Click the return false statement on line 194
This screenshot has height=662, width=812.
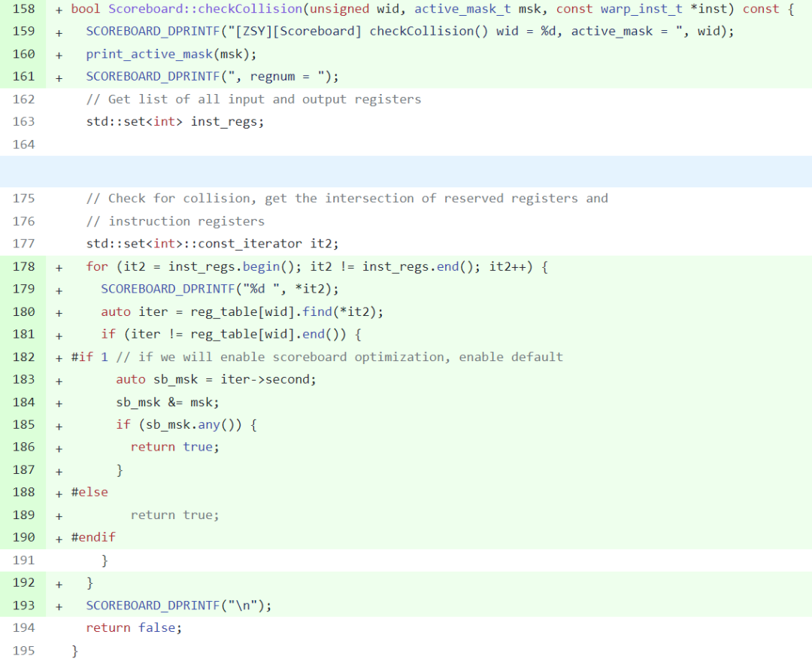134,628
